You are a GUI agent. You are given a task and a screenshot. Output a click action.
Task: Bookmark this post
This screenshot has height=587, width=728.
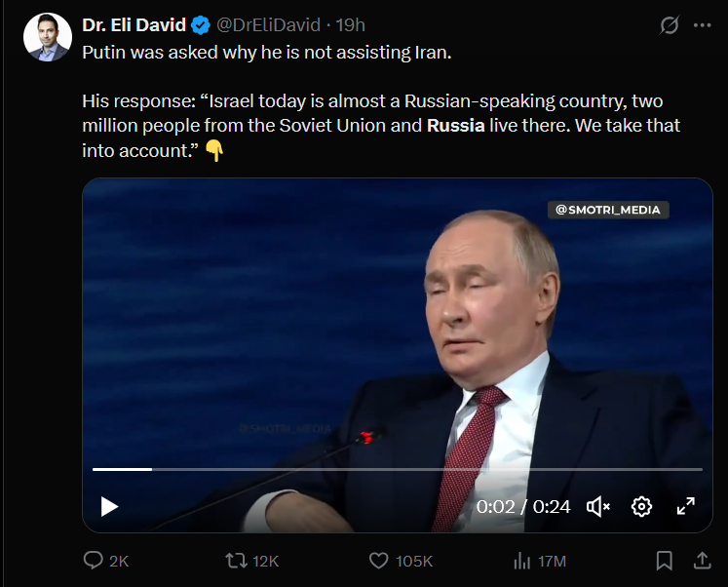coord(665,561)
